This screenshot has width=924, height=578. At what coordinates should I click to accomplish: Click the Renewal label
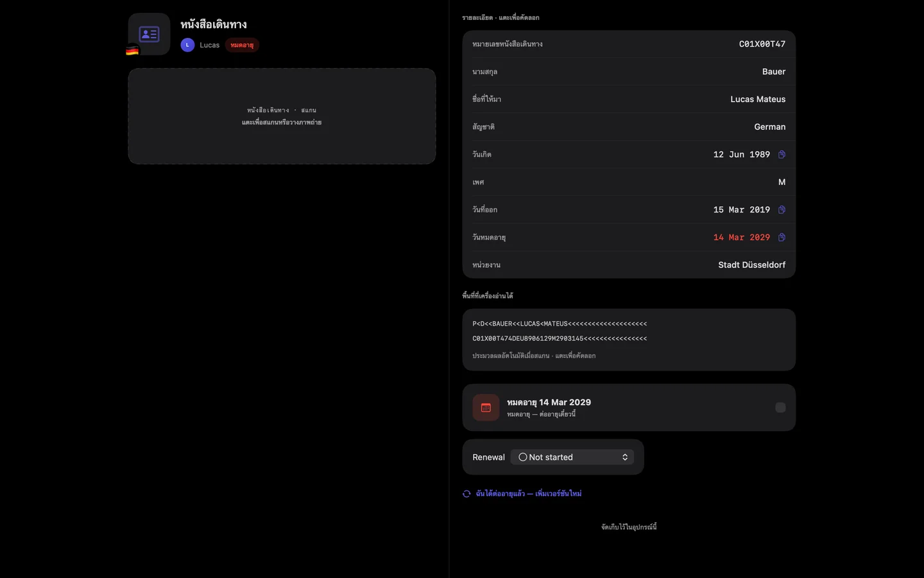[489, 457]
